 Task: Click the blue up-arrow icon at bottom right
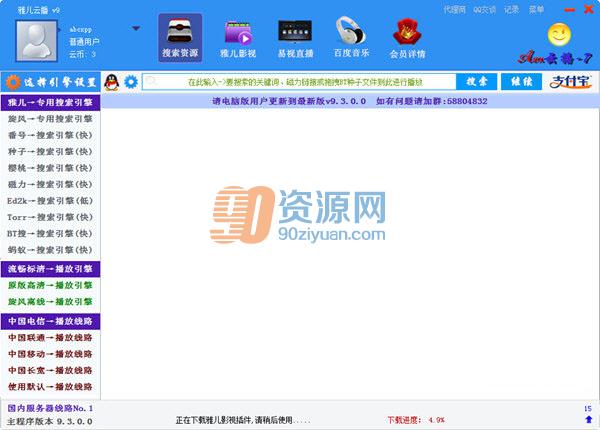point(589,420)
